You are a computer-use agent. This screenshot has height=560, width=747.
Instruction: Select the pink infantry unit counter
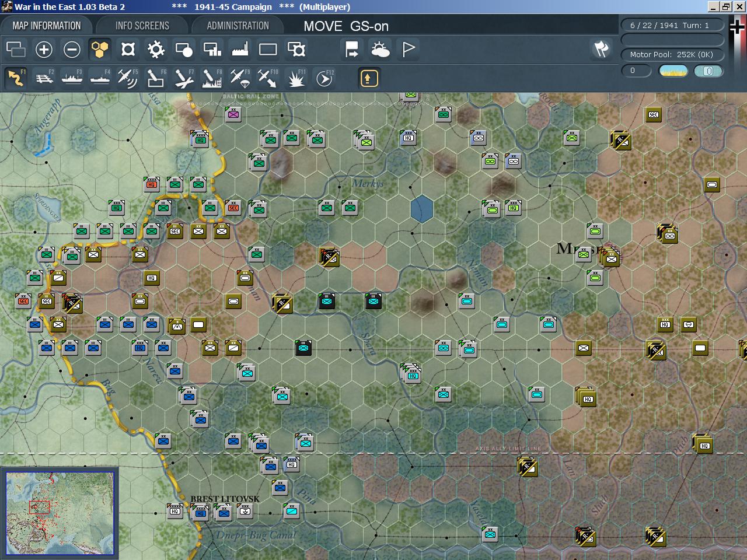[233, 114]
